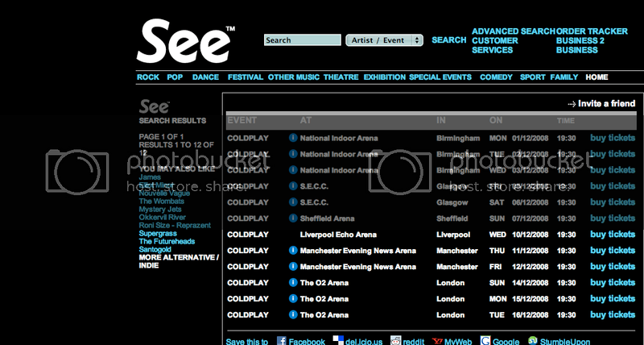Viewport: 644px width, 345px height.
Task: Buy tickets for London 16/12/2008 show
Action: click(x=613, y=315)
